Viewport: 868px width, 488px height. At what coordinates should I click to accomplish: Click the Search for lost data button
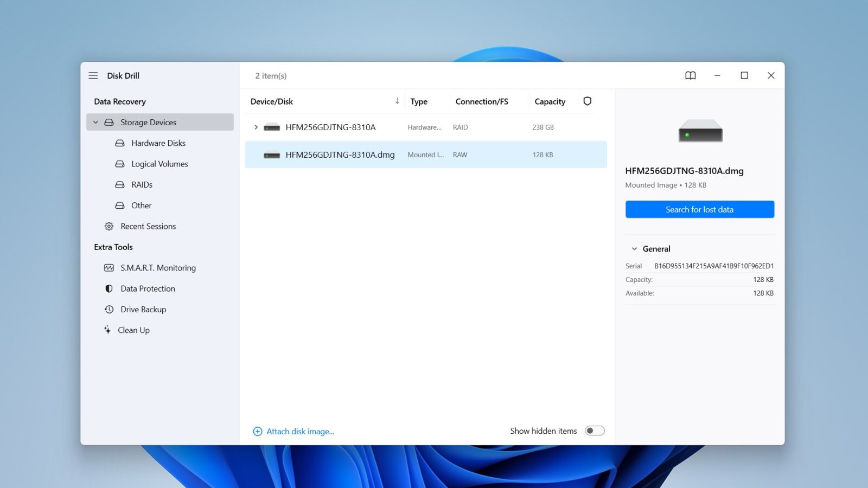699,209
